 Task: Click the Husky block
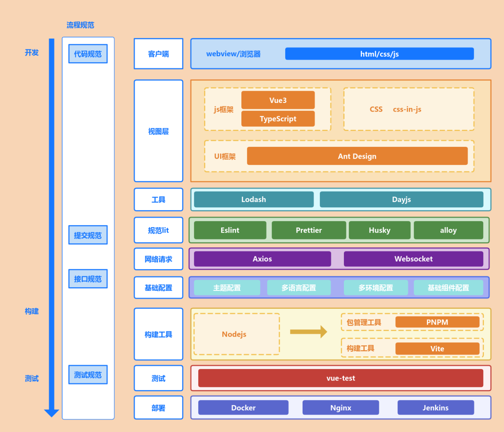[379, 230]
